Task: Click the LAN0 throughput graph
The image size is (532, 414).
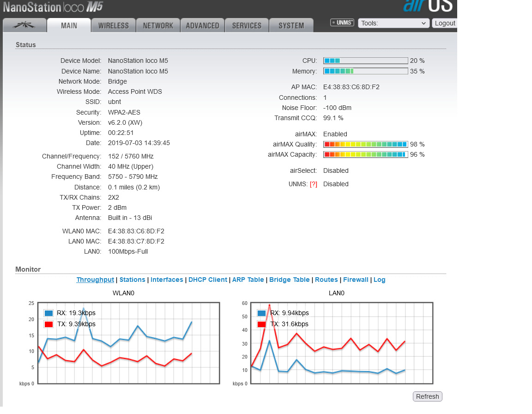Action: [342, 343]
